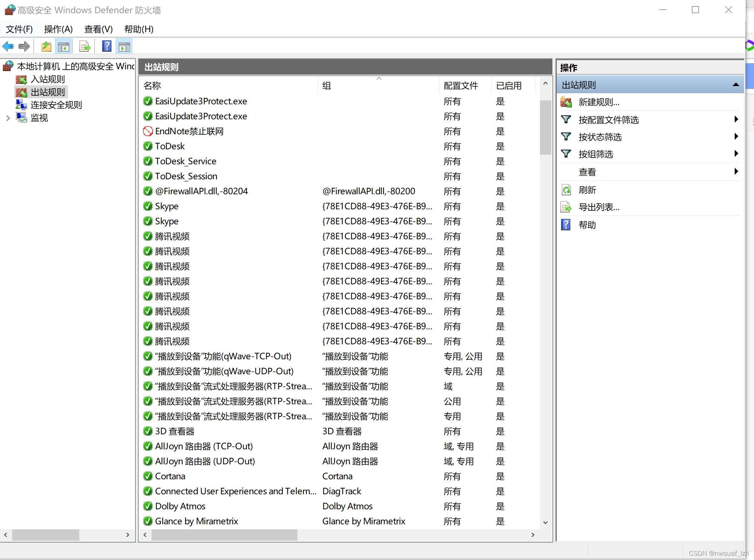Click the 导出列表 icon in actions pane
754x560 pixels.
coord(566,207)
